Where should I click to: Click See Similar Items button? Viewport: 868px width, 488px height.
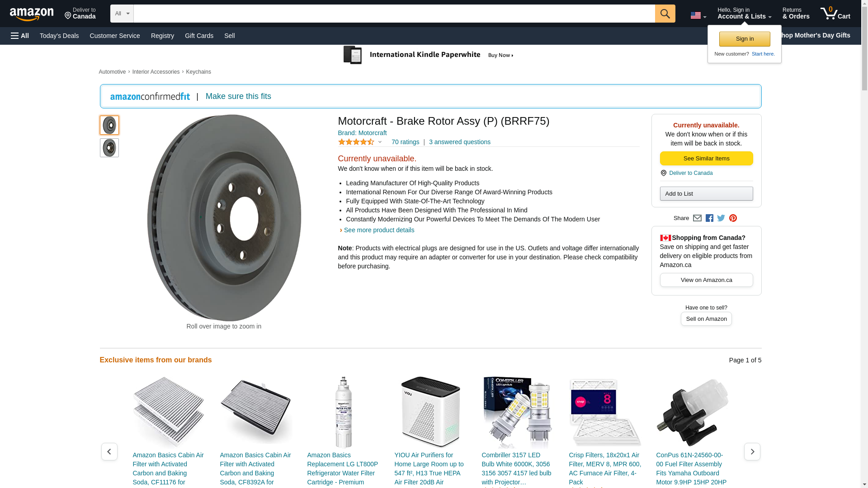tap(706, 159)
